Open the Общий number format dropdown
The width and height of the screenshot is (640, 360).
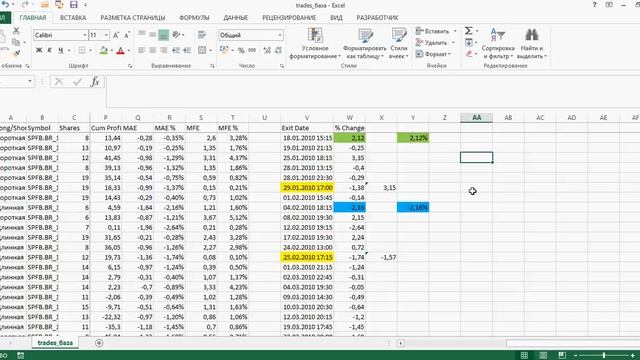click(280, 35)
